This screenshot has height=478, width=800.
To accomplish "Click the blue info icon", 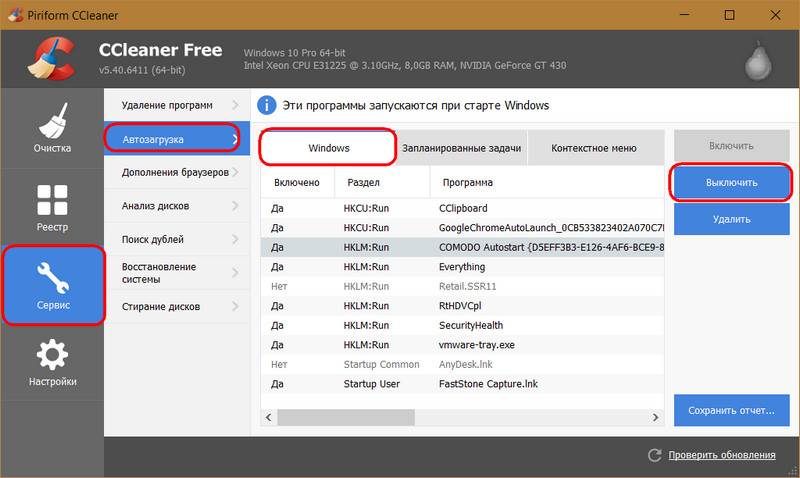I will [x=266, y=106].
